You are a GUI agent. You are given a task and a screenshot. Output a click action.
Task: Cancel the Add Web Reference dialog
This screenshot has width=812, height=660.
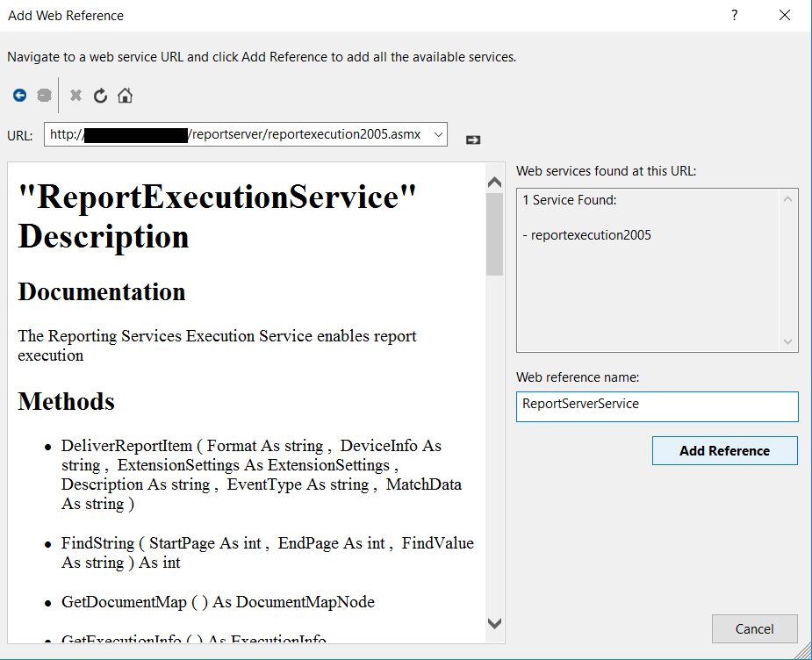754,628
